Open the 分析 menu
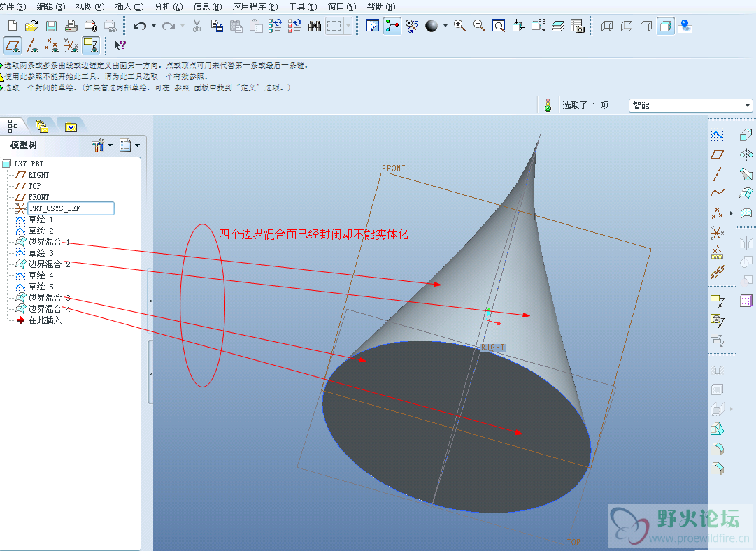756x551 pixels. [x=169, y=7]
